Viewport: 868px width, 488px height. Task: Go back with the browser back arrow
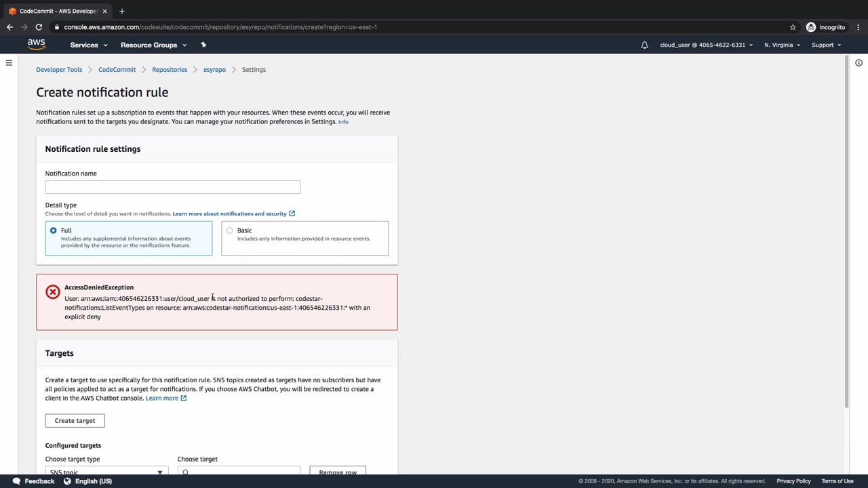[9, 27]
